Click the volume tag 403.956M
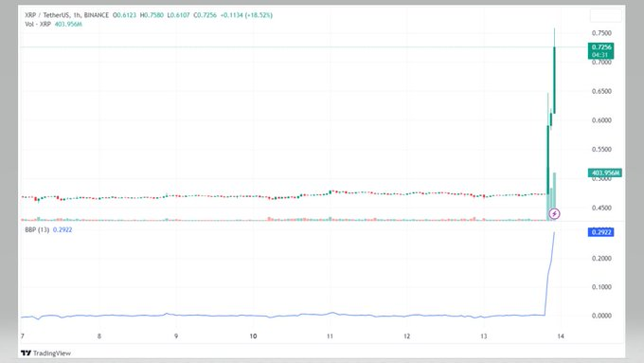Viewport: 644px width, 363px height. pyautogui.click(x=605, y=173)
